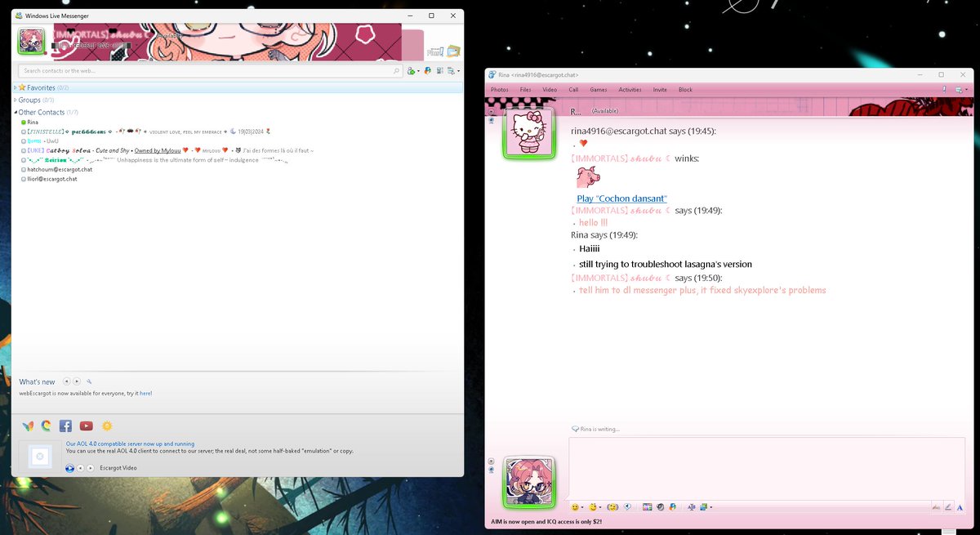Image resolution: width=980 pixels, height=535 pixels.
Task: Click the dancing pig wink image
Action: [588, 177]
